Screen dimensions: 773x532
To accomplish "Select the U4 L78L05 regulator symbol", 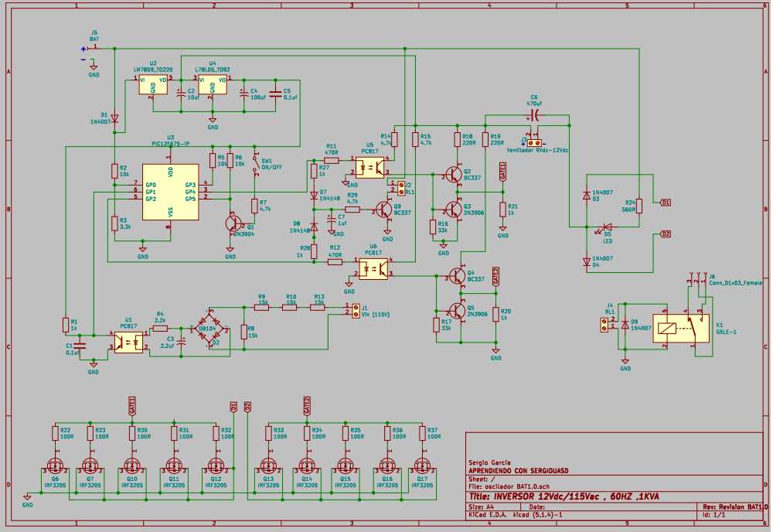I will (213, 85).
